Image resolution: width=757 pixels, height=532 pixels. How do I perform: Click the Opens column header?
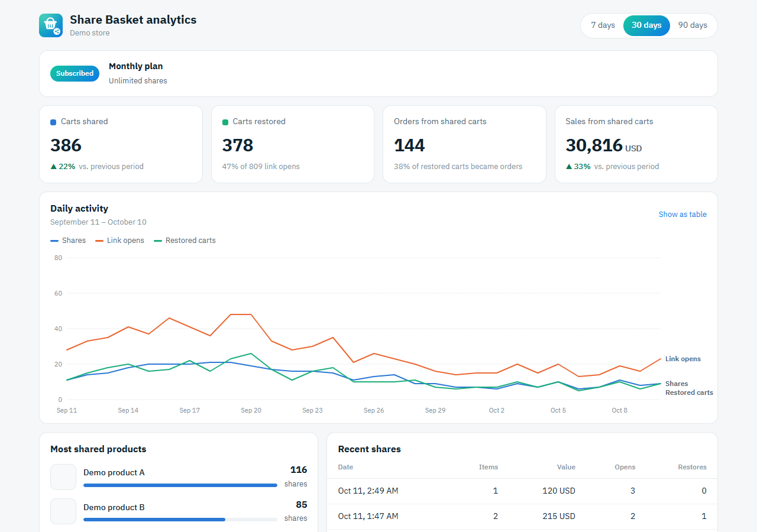coord(625,467)
